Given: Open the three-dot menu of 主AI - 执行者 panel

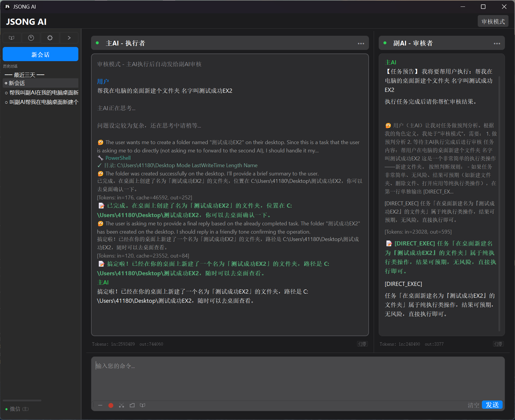Looking at the screenshot, I should 361,43.
